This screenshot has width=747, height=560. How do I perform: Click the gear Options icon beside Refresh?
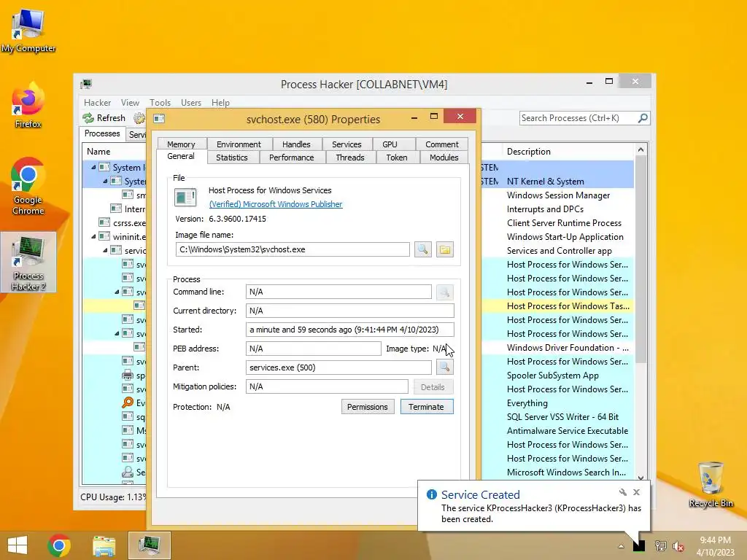click(139, 118)
